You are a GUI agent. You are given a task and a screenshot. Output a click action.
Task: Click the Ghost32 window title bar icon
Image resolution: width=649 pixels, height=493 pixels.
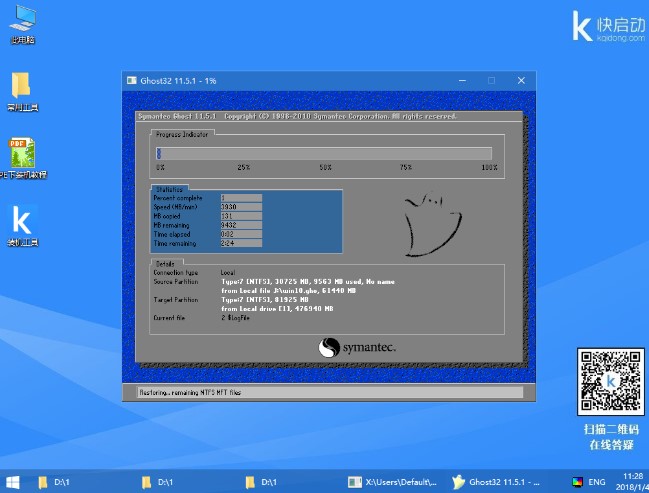click(132, 80)
